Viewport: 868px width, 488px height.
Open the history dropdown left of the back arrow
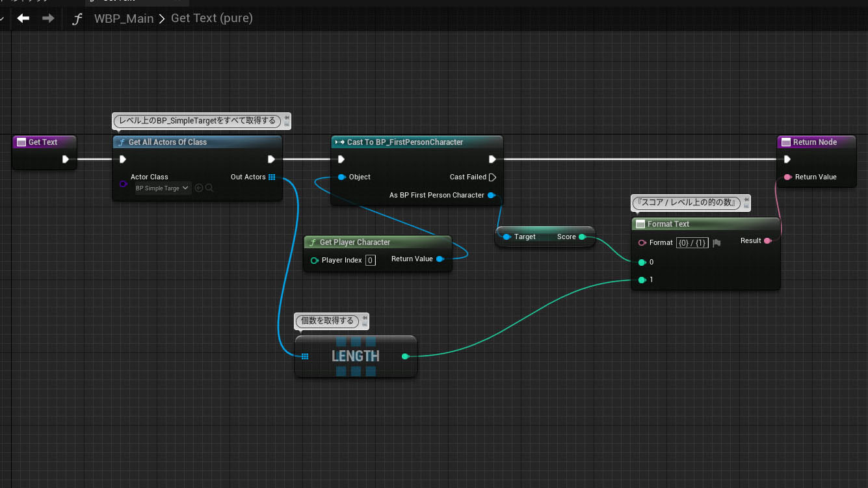[x=3, y=18]
